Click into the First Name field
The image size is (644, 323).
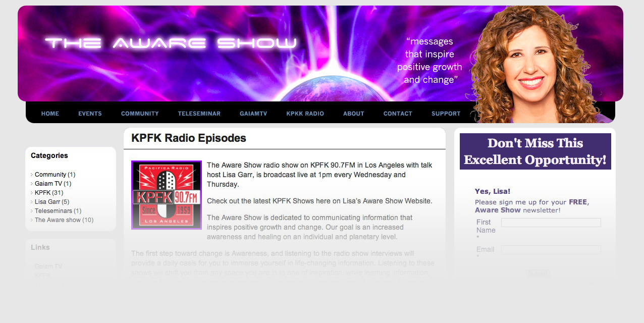[x=551, y=223]
